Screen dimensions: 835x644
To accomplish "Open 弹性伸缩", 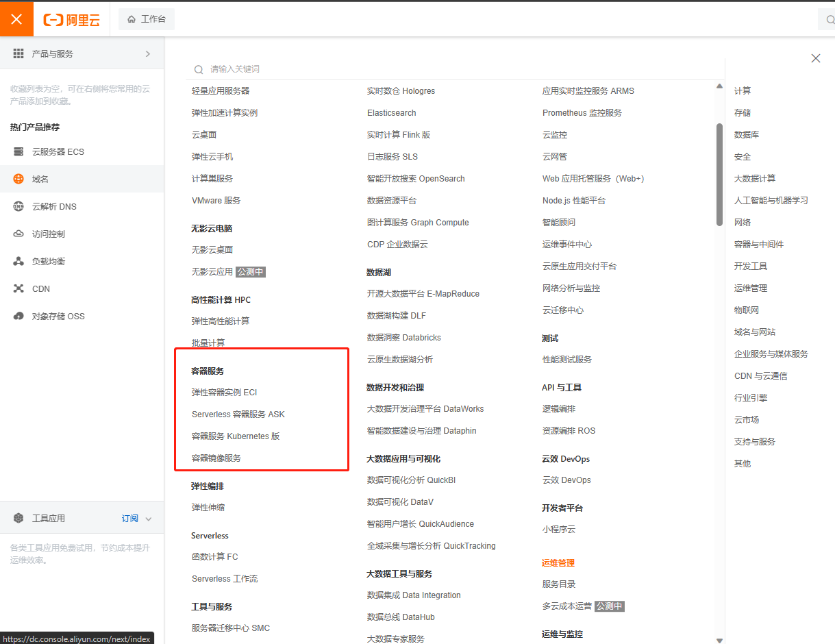I will click(x=208, y=507).
